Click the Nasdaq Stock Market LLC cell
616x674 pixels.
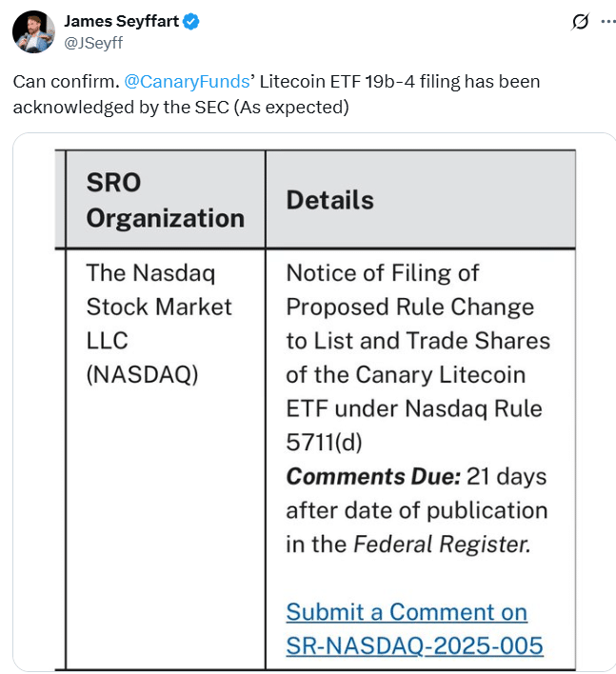(159, 306)
